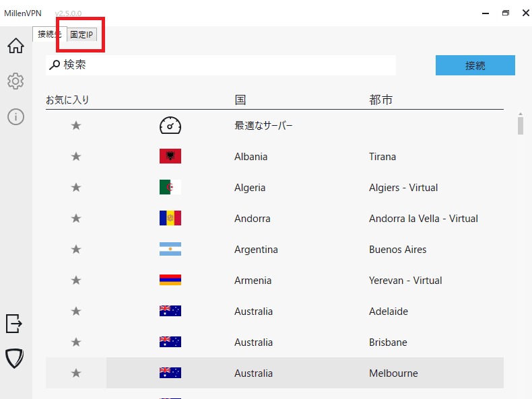
Task: Click the Australia flag in Adelaide row
Action: pyautogui.click(x=170, y=311)
